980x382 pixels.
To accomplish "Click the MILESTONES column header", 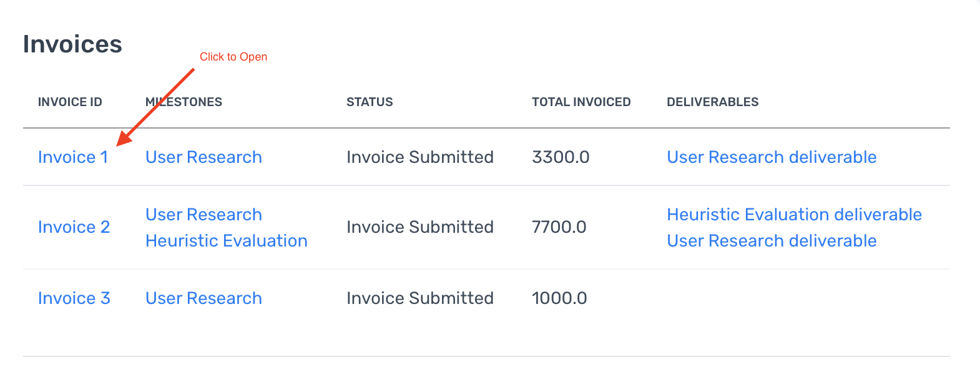I will [x=184, y=102].
